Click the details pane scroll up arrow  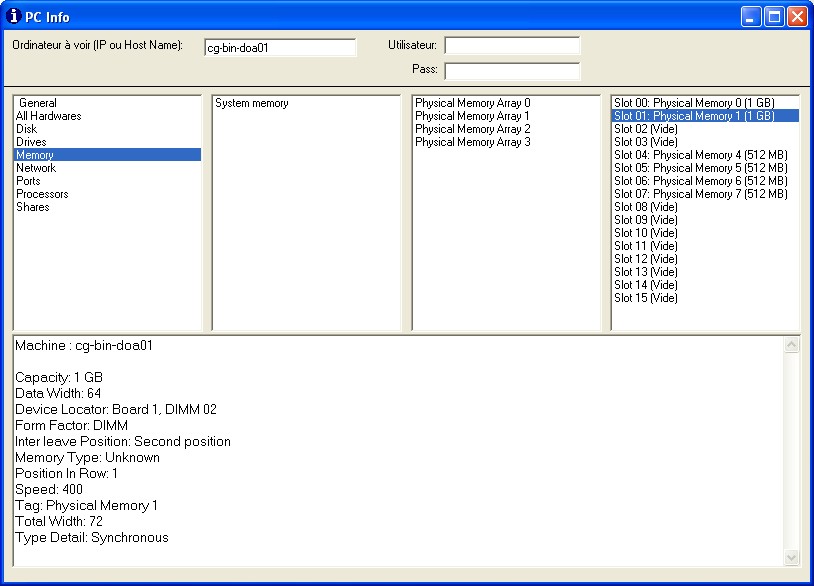793,345
